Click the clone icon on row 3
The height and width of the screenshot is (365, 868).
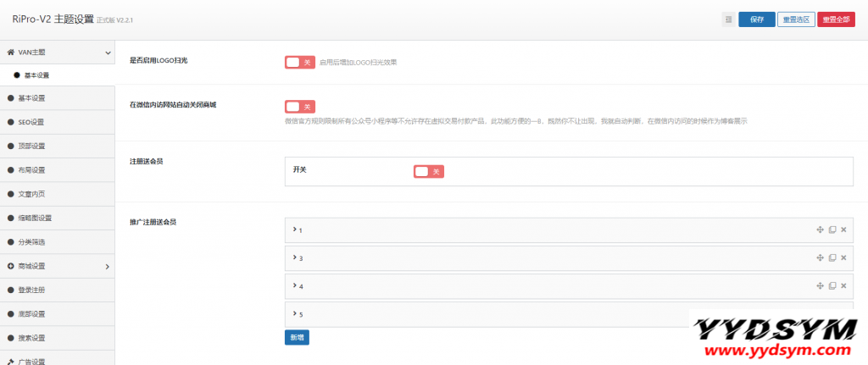(x=832, y=257)
